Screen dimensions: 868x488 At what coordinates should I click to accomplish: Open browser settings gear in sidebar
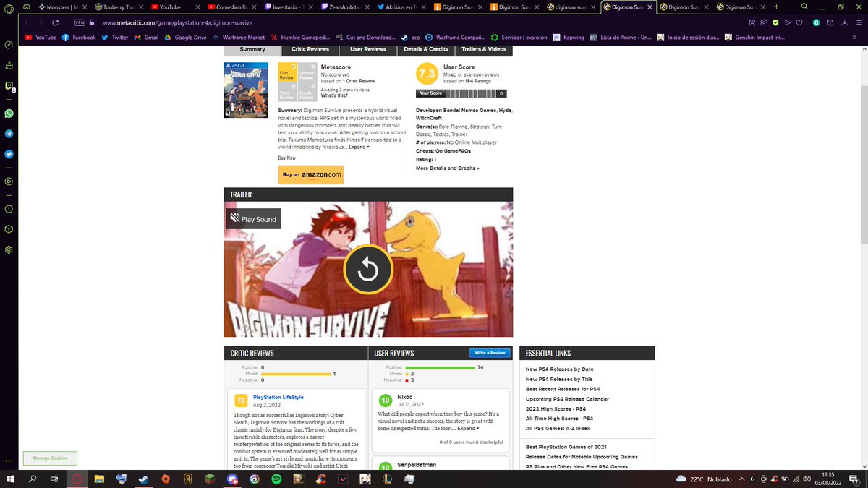(x=9, y=249)
